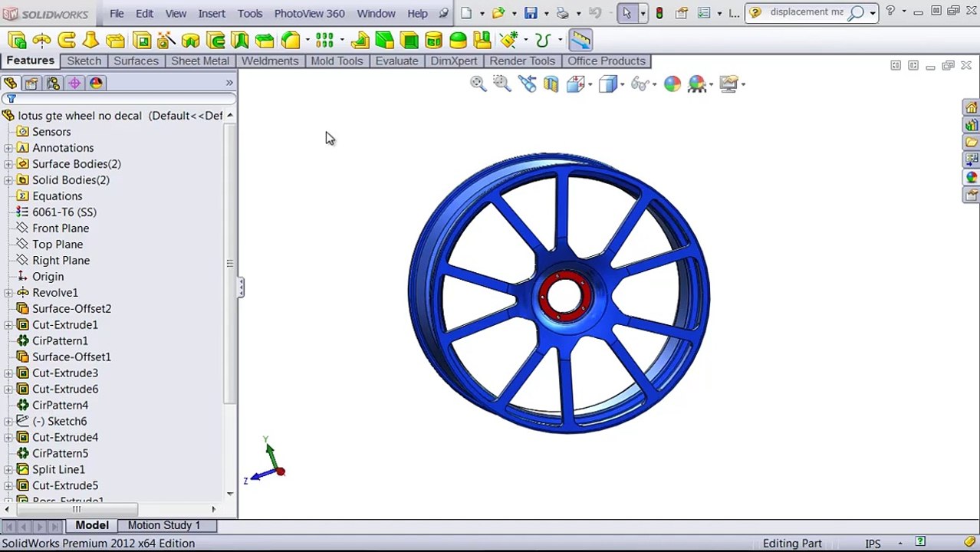Open the SolidWorks Resources task pane tab

(972, 107)
